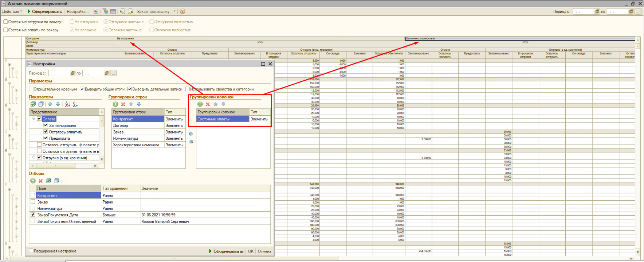
Task: Confirm settings with OK
Action: click(251, 251)
